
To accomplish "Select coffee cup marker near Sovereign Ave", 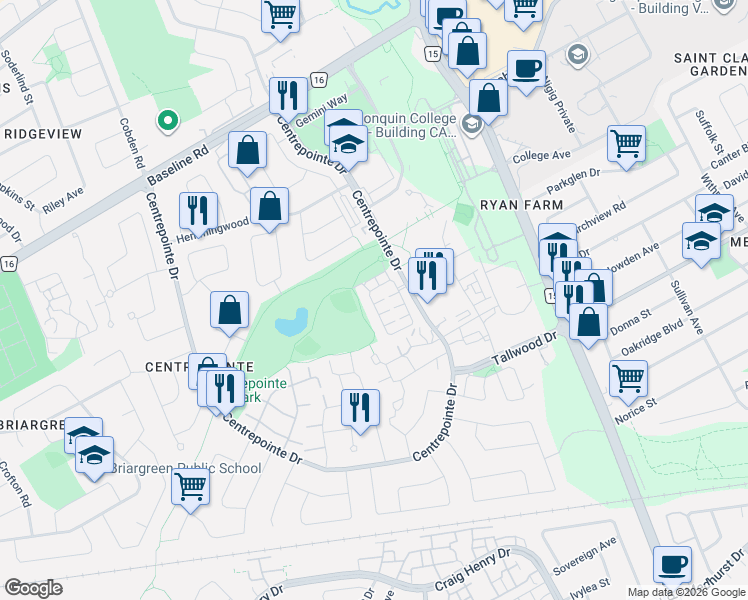I will tap(672, 568).
